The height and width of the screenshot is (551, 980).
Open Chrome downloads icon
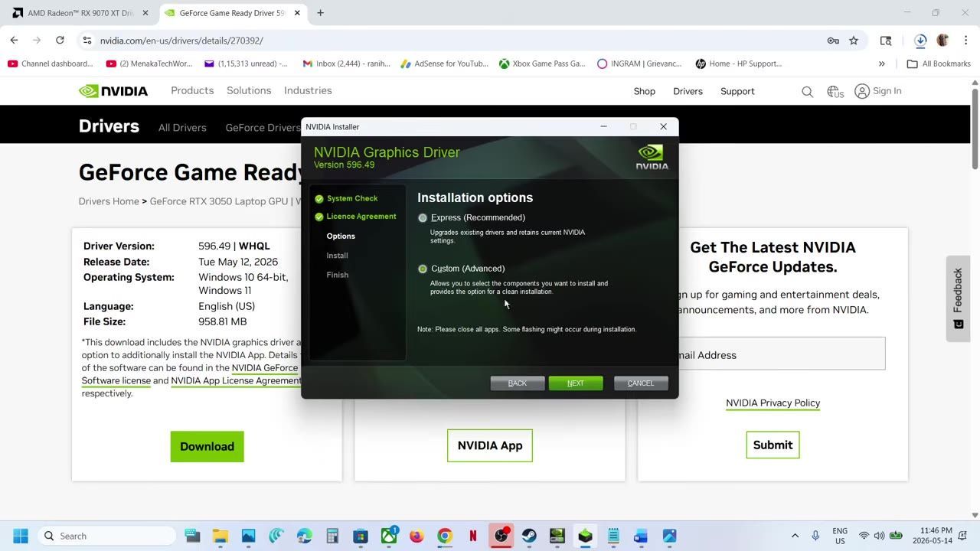point(920,41)
